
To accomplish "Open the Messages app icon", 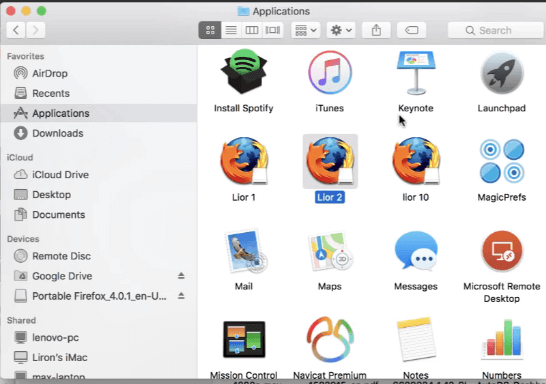I will 416,251.
